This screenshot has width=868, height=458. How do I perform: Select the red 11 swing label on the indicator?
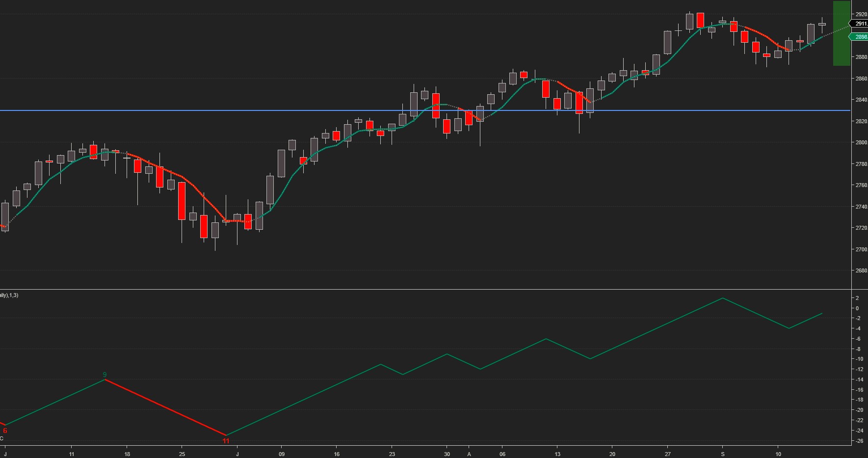[226, 441]
